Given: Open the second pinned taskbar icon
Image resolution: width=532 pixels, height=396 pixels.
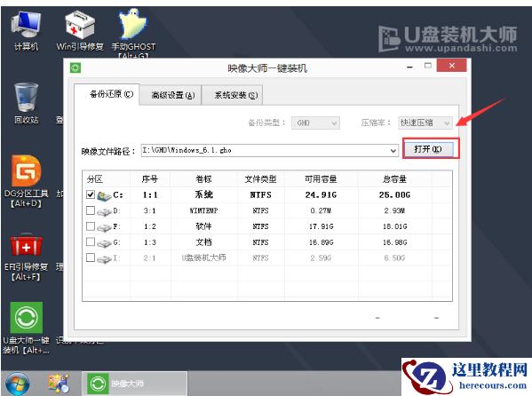Looking at the screenshot, I should [x=59, y=384].
